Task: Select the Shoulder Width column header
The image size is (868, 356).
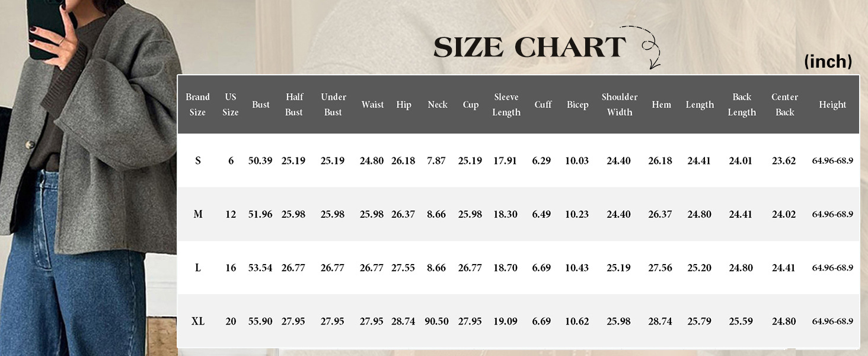Action: point(620,104)
